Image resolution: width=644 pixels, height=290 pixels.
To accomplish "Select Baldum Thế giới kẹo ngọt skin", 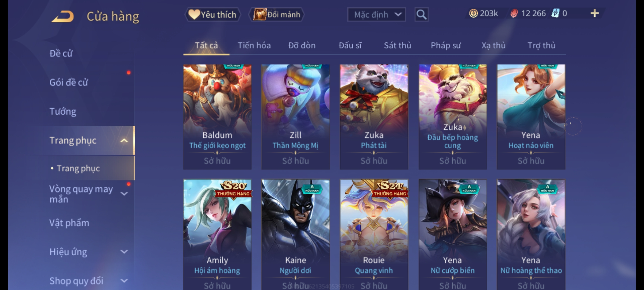I will coord(217,117).
